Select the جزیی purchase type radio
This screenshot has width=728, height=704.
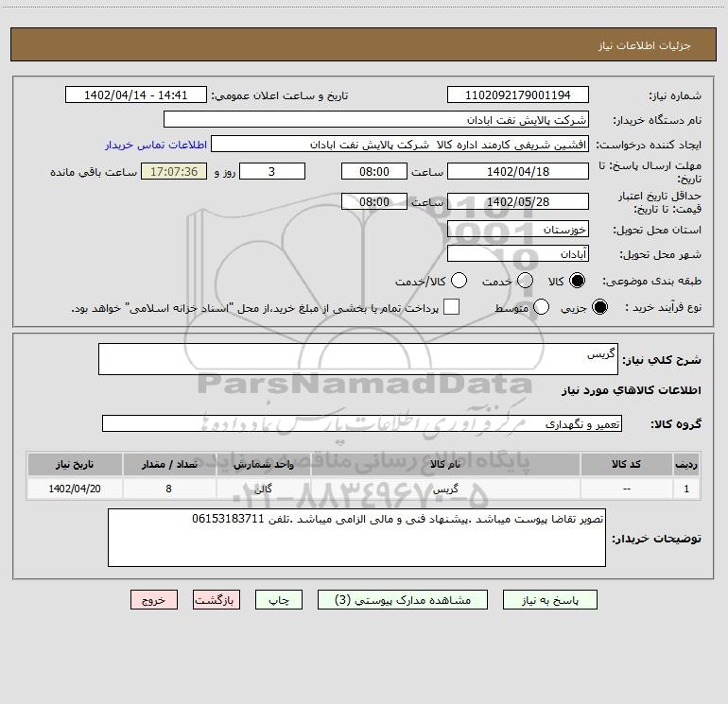(x=599, y=307)
